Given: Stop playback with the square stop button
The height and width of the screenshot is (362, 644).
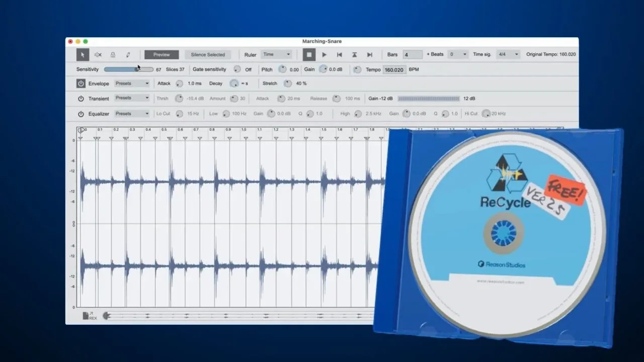Looking at the screenshot, I should (x=309, y=54).
